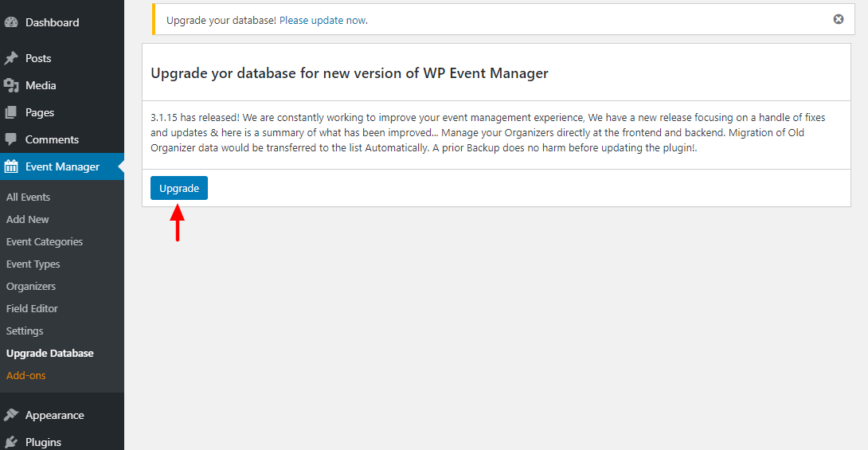
Task: Open Field Editor submenu item
Action: point(32,308)
